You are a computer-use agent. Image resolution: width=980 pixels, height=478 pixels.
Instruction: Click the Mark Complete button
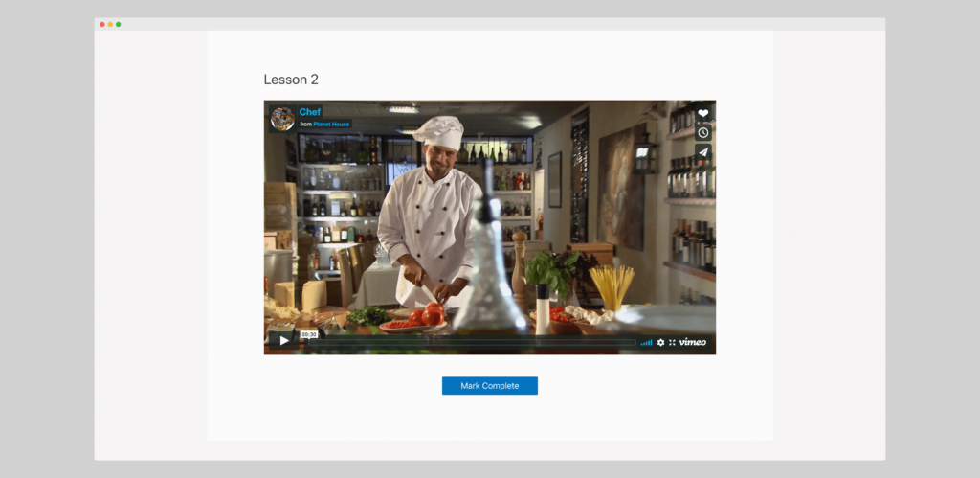click(x=490, y=386)
